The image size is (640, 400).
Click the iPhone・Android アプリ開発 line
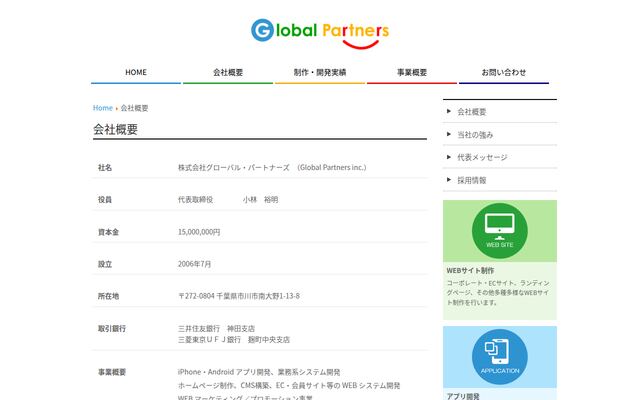[x=259, y=372]
